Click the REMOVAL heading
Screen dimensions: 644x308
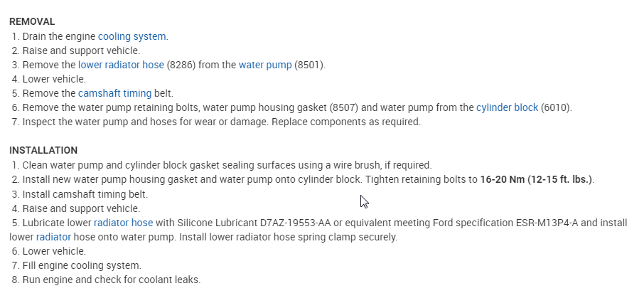point(32,21)
